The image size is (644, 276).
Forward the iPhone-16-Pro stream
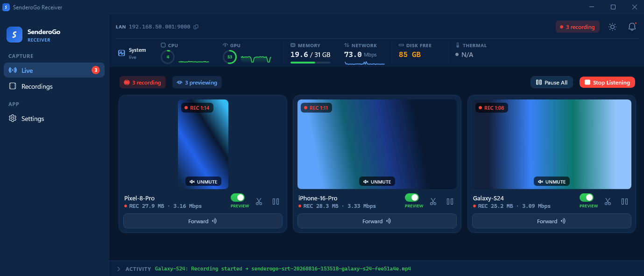pos(377,221)
